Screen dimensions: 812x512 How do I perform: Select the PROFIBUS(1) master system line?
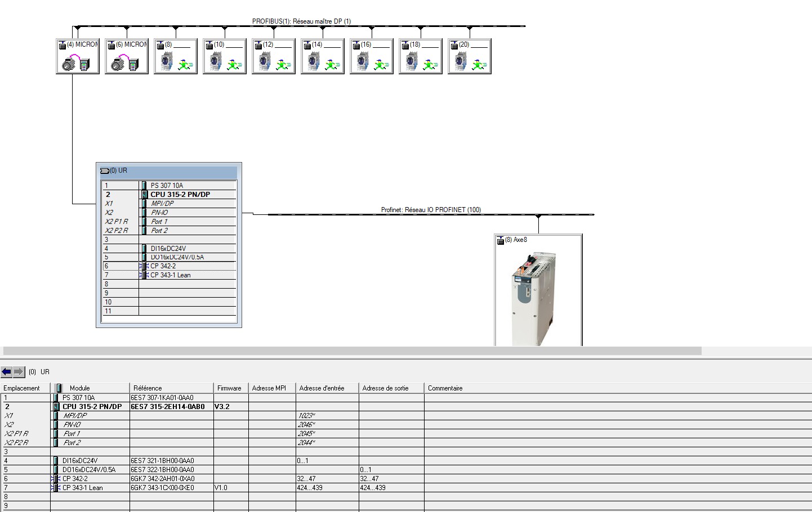pos(394,26)
